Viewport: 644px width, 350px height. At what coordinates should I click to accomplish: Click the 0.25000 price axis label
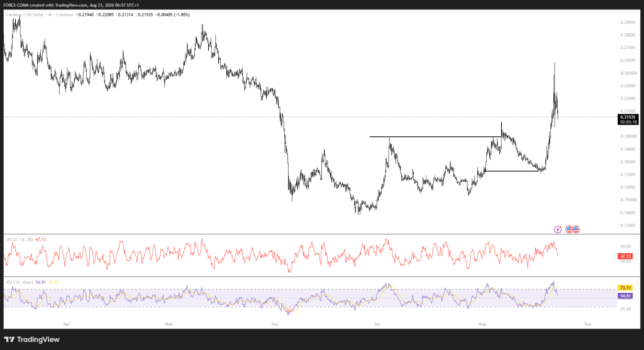click(628, 73)
